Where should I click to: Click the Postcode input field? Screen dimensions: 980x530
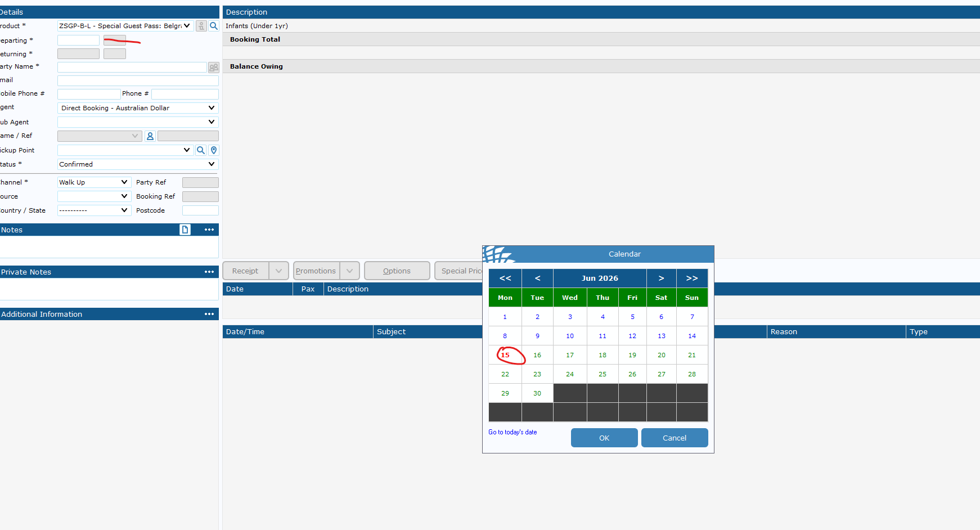coord(200,210)
